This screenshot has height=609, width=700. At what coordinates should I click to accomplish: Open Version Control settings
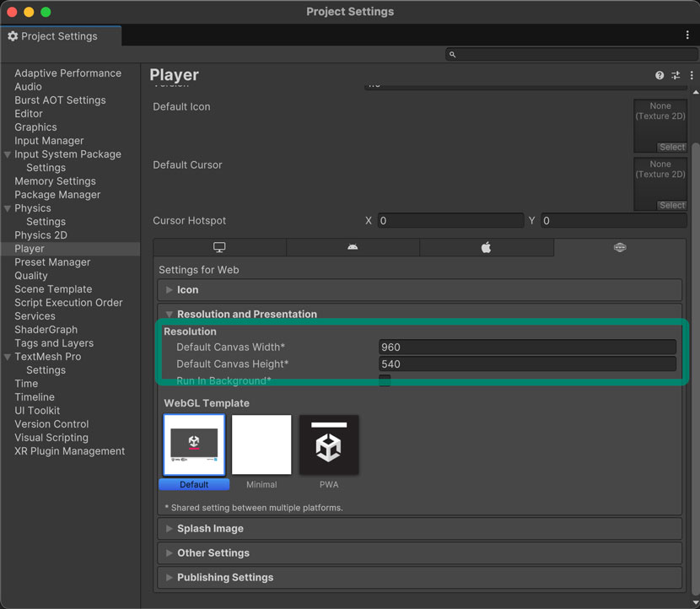click(51, 424)
